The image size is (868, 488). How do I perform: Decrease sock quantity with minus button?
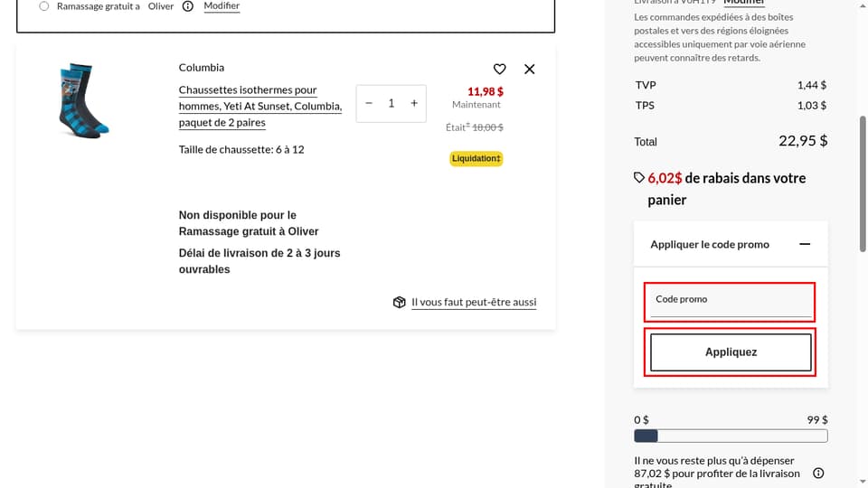point(369,103)
